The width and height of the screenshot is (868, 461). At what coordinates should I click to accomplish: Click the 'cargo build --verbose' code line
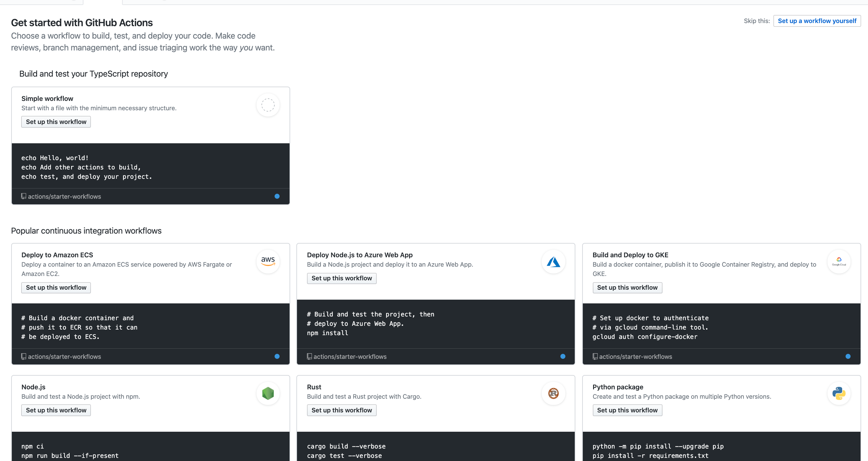[347, 446]
